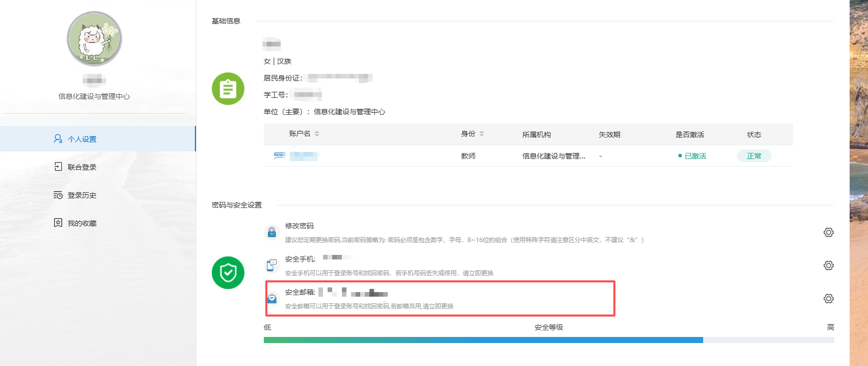Click the 失效期 column header
The width and height of the screenshot is (868, 366).
pyautogui.click(x=610, y=135)
